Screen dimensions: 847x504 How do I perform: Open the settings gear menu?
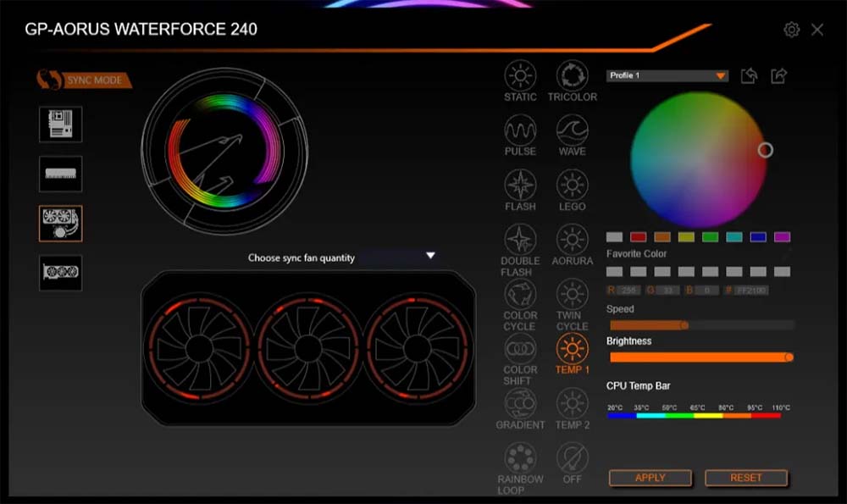pos(792,30)
